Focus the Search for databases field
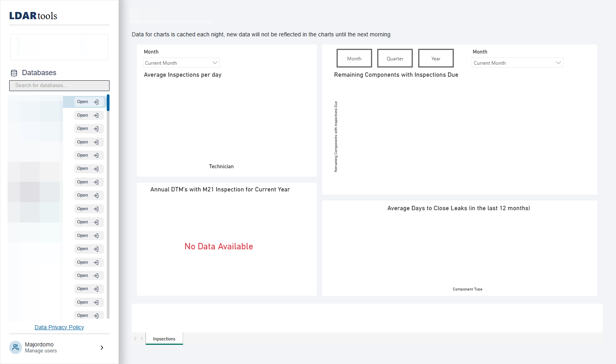This screenshot has width=616, height=364. point(59,86)
